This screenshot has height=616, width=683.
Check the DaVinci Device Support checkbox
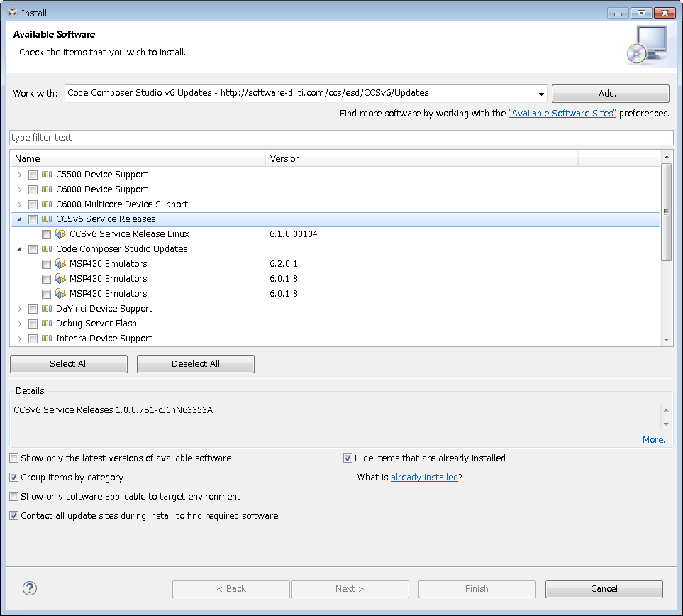(33, 309)
